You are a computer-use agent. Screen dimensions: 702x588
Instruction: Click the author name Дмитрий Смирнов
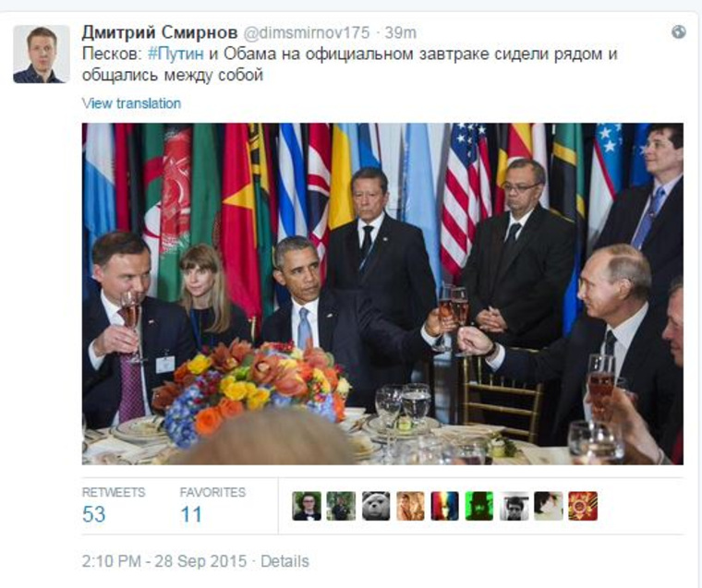160,32
